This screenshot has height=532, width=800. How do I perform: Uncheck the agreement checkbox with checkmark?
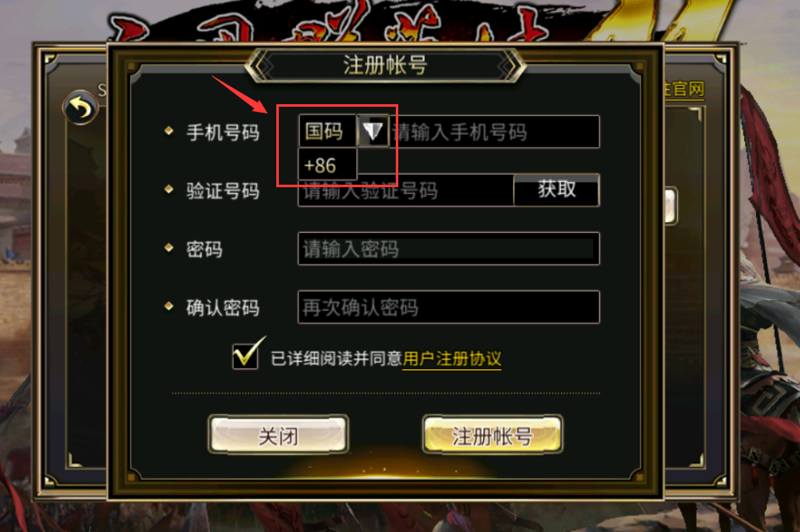(x=246, y=355)
